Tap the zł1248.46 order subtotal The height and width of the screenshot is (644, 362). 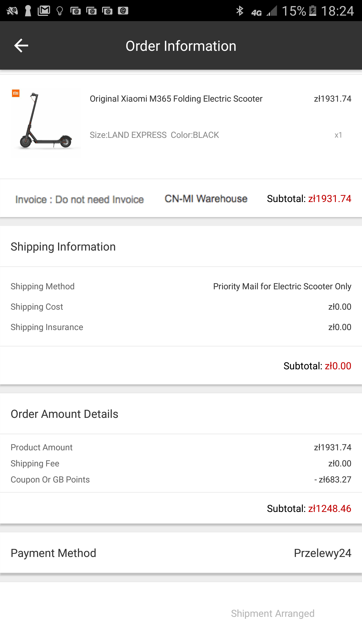330,508
